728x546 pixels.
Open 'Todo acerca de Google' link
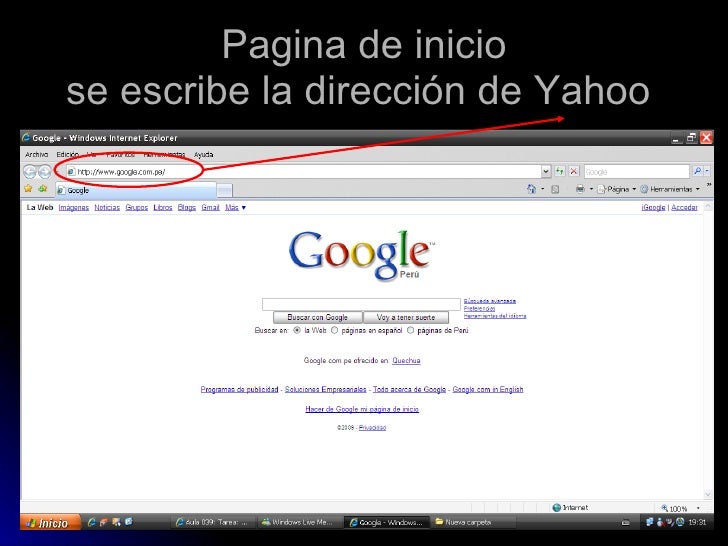click(409, 390)
